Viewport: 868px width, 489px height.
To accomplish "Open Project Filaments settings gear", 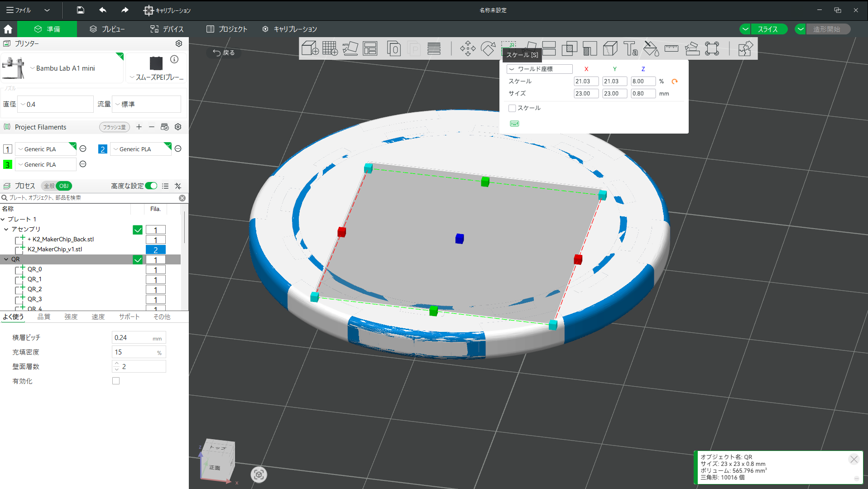I will [178, 127].
